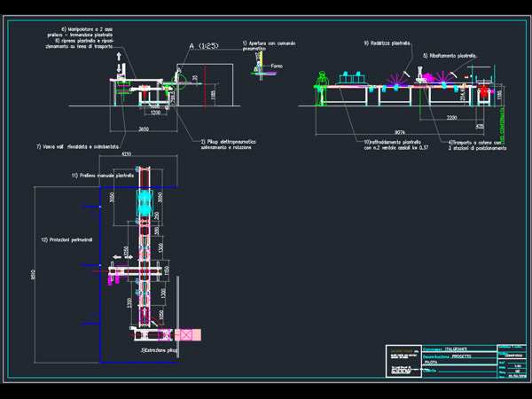Click the "10) raffreddamento piastrella" note
This screenshot has width=532, height=399.
(x=396, y=145)
